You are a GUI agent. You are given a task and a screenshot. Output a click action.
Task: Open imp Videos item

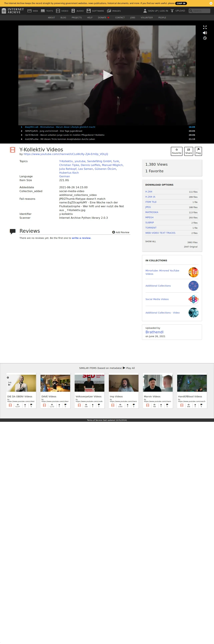[123, 391]
